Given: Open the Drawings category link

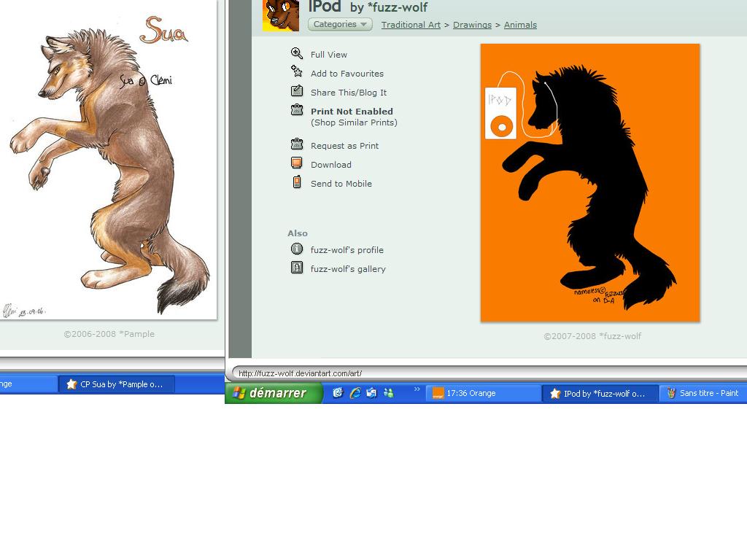Looking at the screenshot, I should [x=472, y=25].
